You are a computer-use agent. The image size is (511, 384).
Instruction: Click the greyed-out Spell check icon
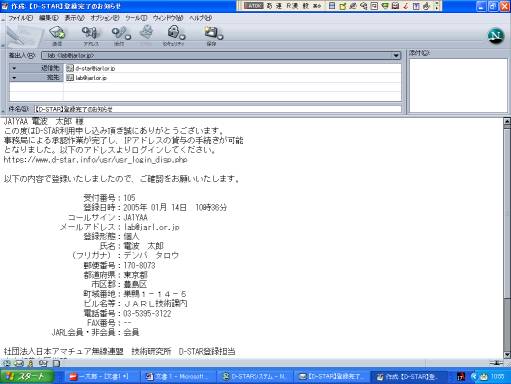(x=146, y=33)
